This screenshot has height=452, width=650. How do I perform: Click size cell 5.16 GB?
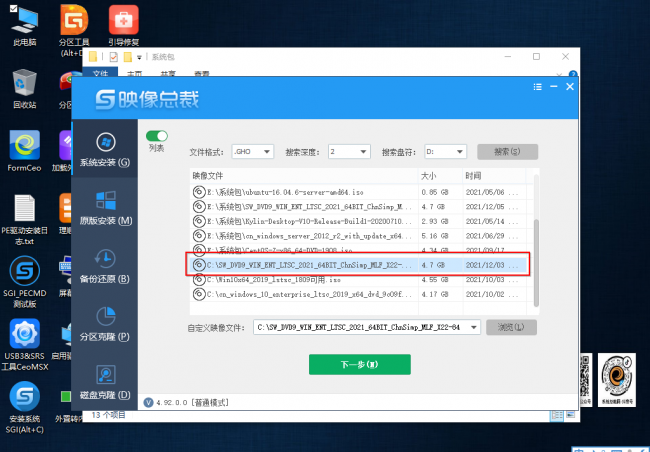point(435,236)
